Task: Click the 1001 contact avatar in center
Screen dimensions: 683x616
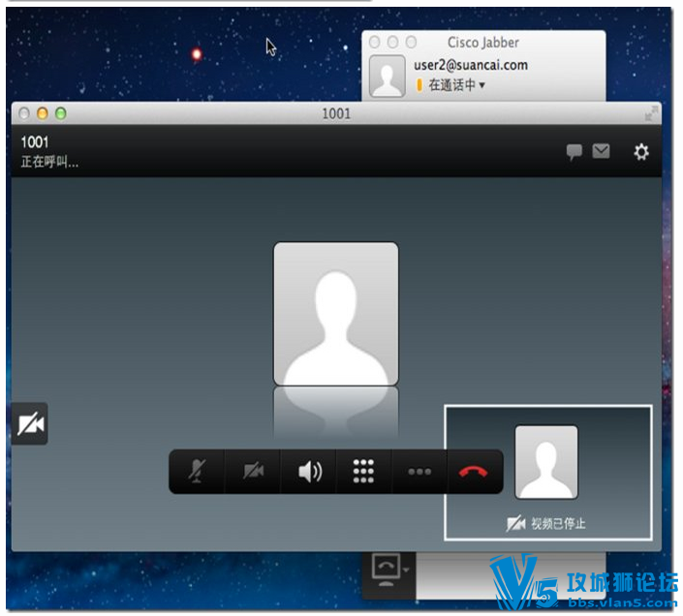Action: coord(336,314)
